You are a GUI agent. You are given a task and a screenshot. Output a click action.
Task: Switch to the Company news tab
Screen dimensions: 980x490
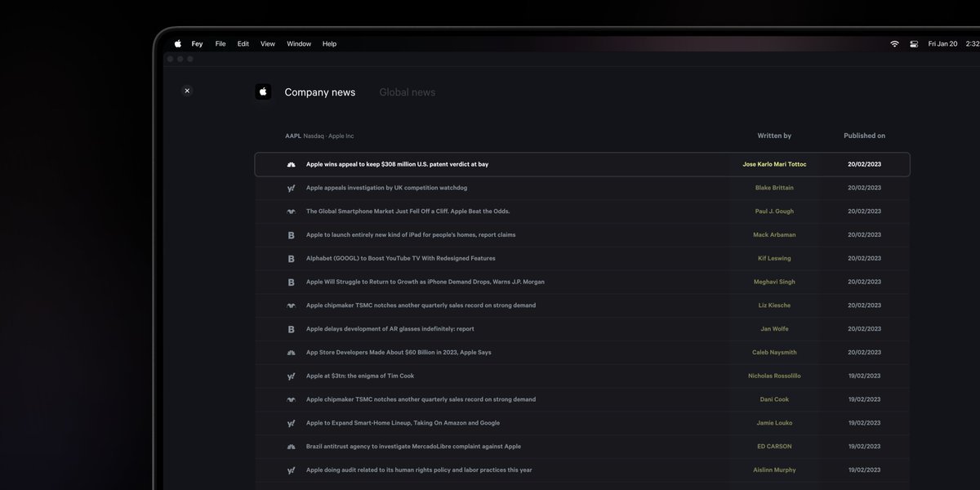tap(320, 92)
